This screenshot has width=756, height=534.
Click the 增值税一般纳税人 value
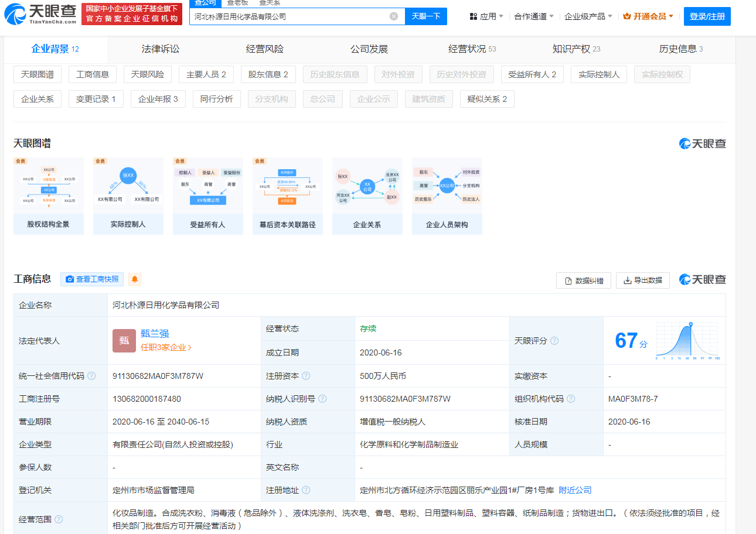tap(393, 422)
